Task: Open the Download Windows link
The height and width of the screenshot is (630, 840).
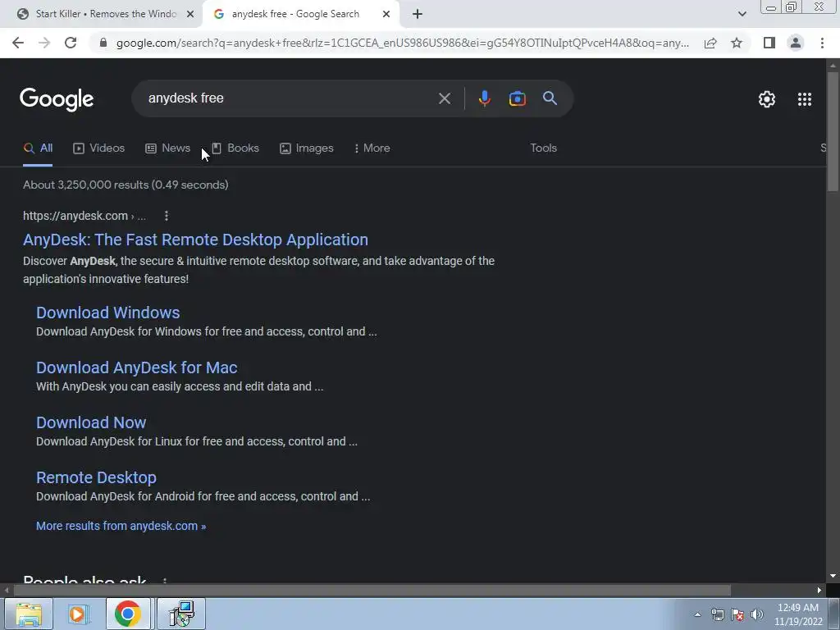Action: coord(107,313)
